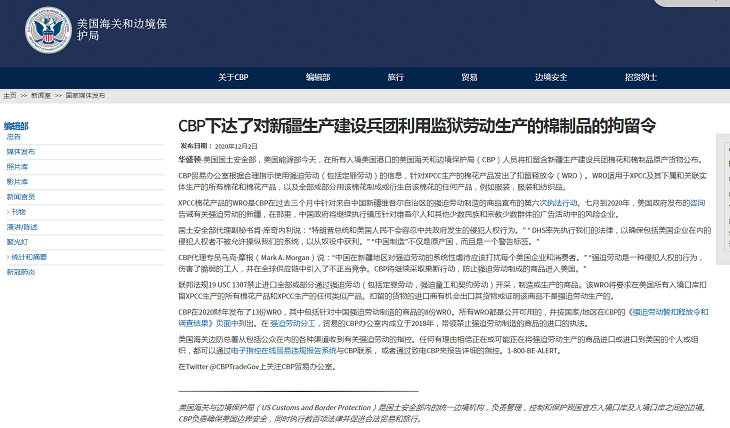Open 新冠肺炎 sidebar link
The width and height of the screenshot is (730, 428).
tap(20, 272)
